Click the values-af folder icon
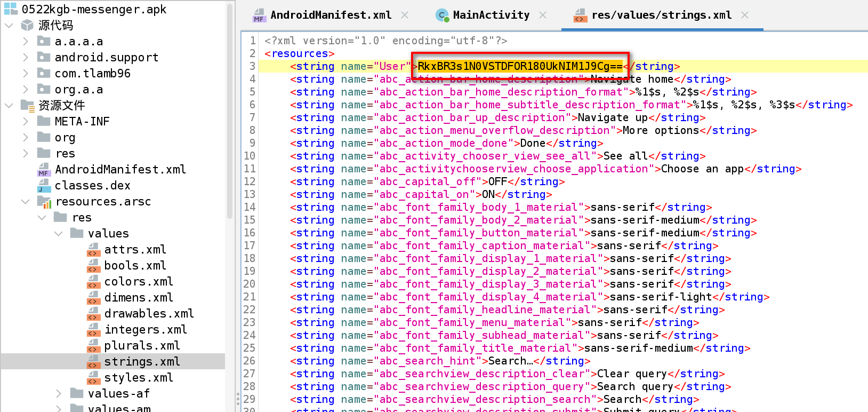Image resolution: width=868 pixels, height=412 pixels. [77, 393]
